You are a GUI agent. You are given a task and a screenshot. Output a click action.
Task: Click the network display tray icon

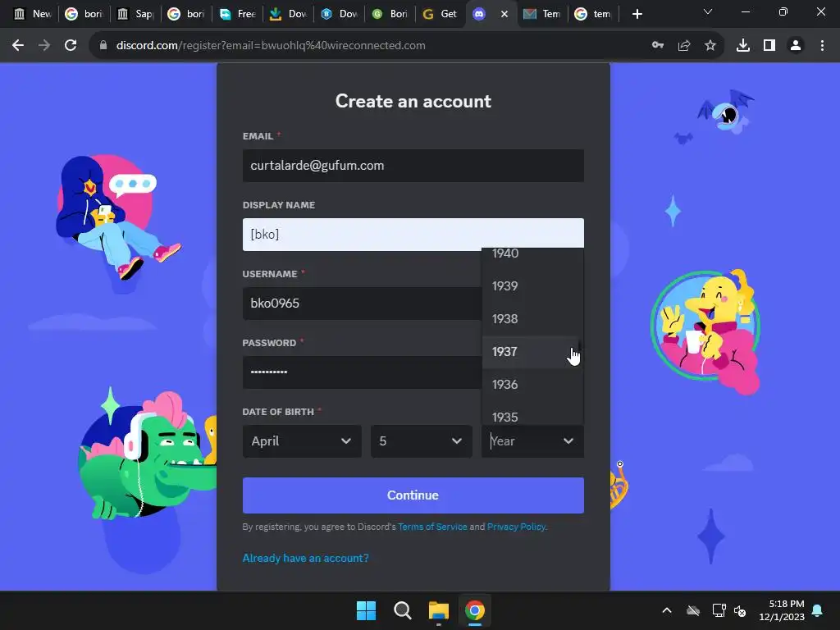tap(719, 610)
